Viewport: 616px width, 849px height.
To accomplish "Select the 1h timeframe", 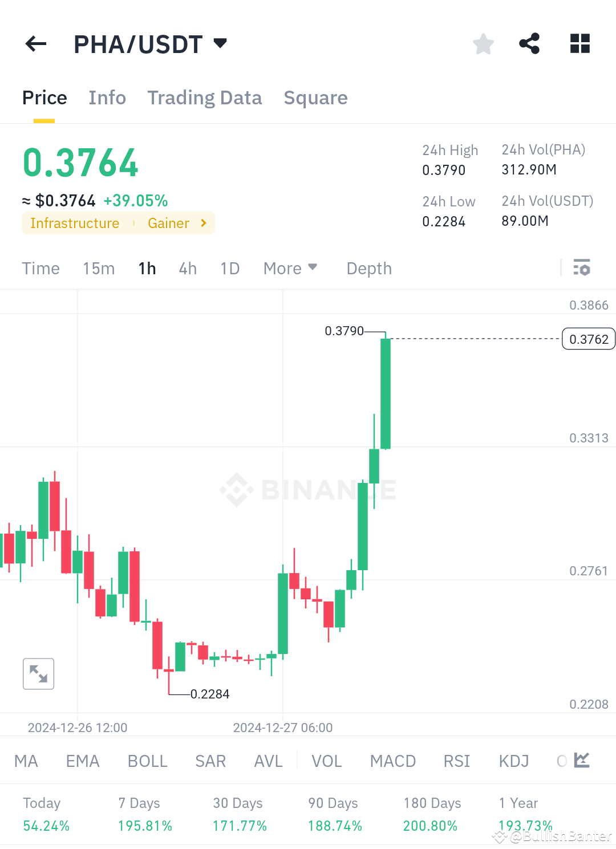I will tap(147, 268).
